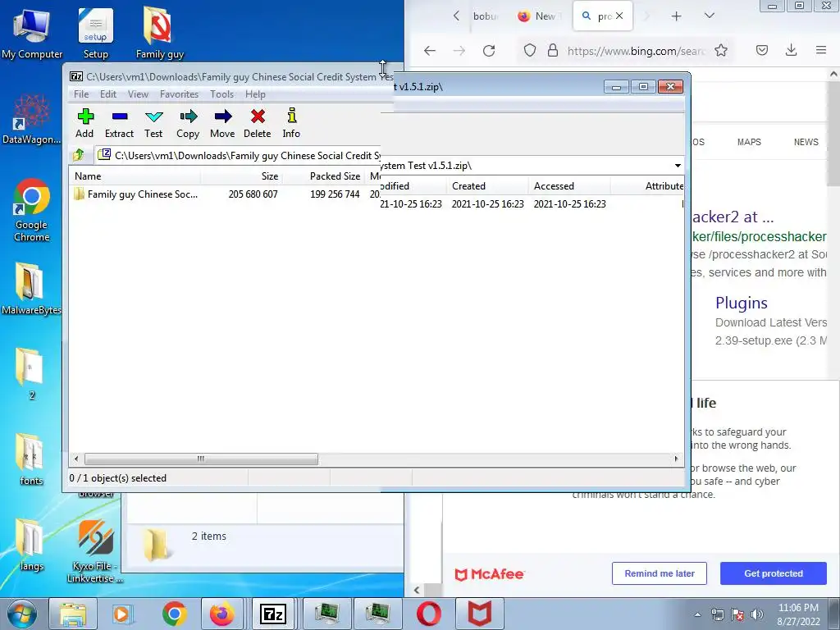The width and height of the screenshot is (840, 630).
Task: Open the Edit menu in 7-Zip
Action: (x=108, y=94)
